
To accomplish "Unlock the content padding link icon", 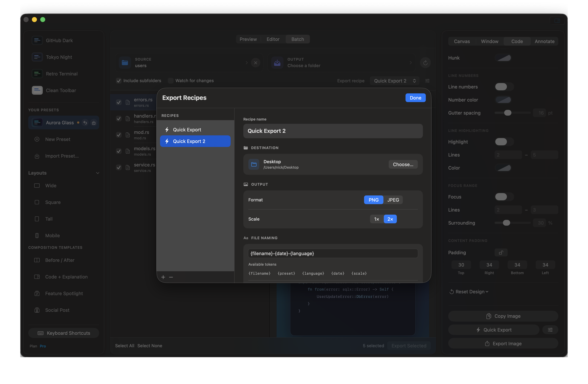I will [501, 253].
